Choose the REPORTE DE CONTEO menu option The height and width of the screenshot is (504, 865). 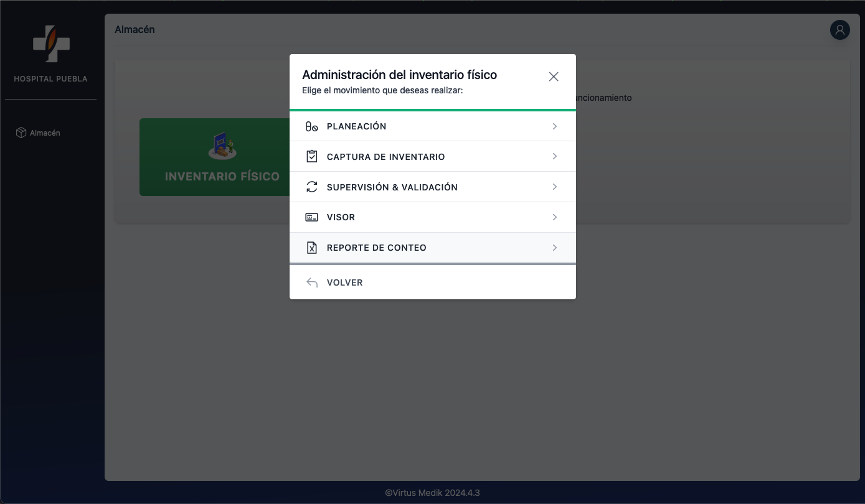tap(376, 248)
